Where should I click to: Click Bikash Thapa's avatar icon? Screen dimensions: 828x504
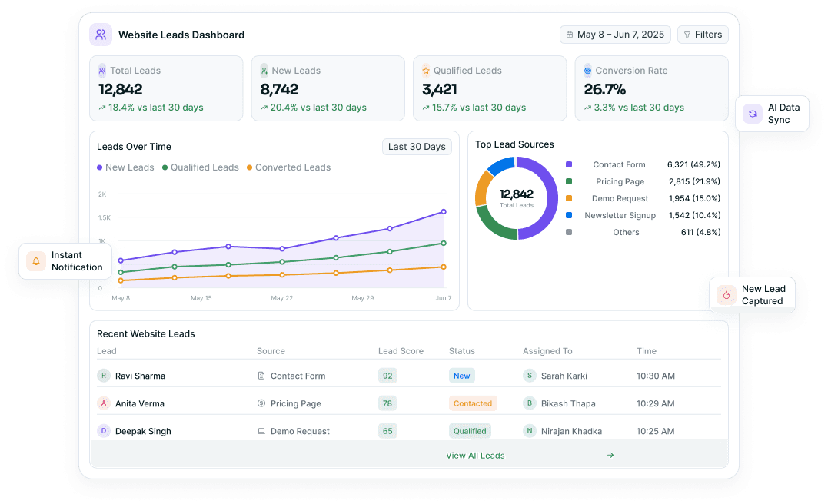tap(529, 403)
